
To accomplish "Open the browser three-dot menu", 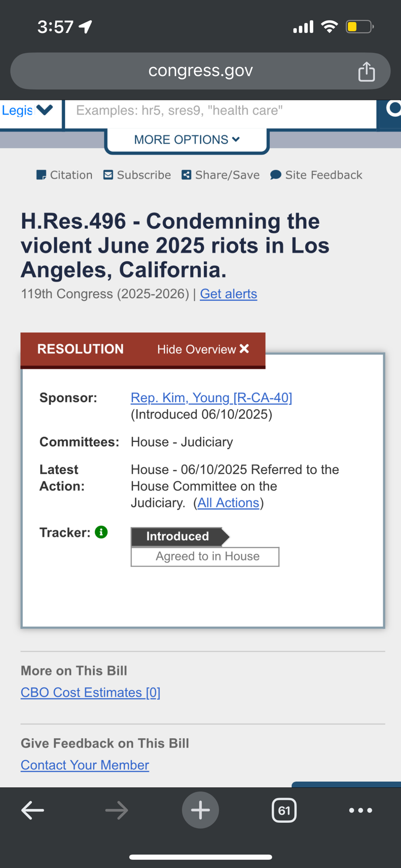I will [361, 810].
